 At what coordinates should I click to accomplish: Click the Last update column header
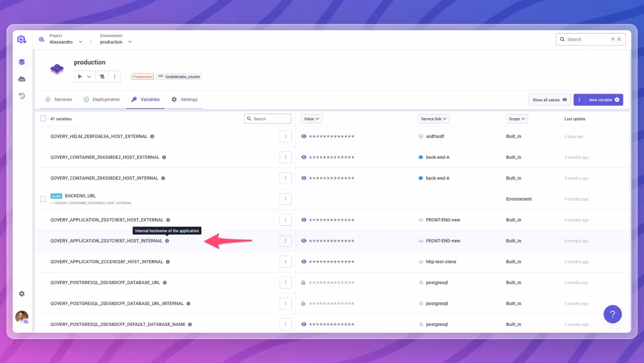[x=575, y=119]
